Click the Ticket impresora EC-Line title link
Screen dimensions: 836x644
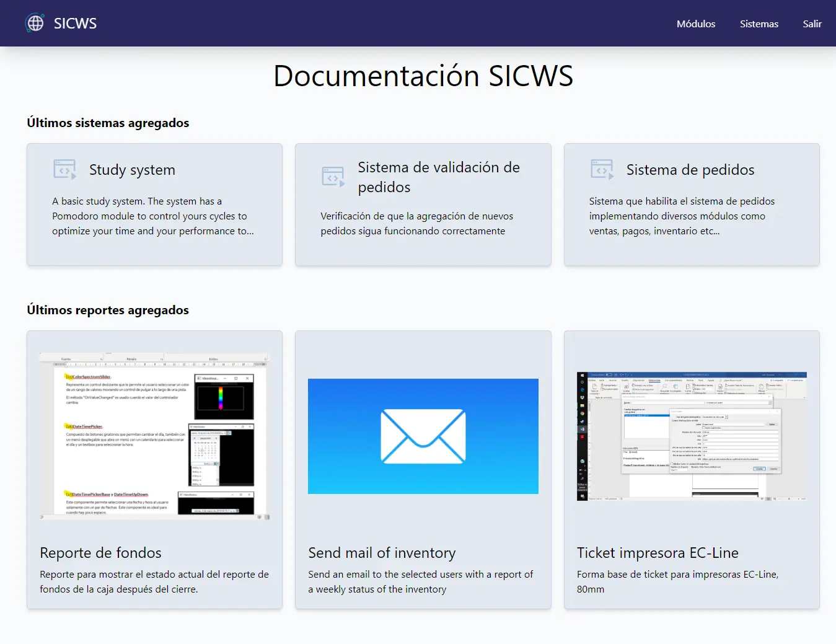(x=658, y=553)
